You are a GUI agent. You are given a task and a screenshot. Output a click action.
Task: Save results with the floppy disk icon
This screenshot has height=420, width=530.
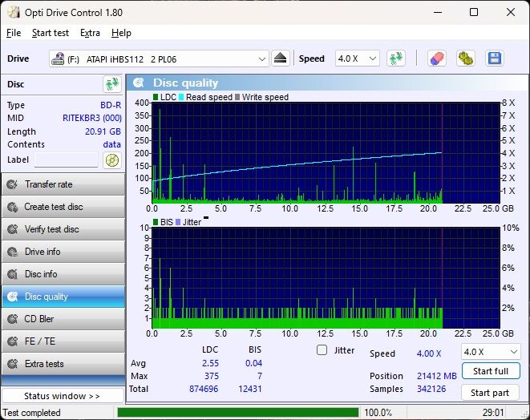[x=495, y=59]
